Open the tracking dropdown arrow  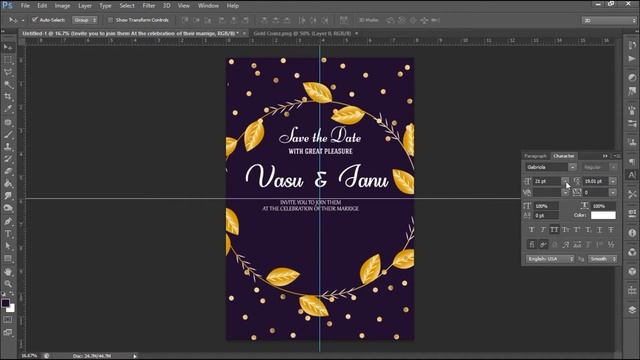point(613,192)
